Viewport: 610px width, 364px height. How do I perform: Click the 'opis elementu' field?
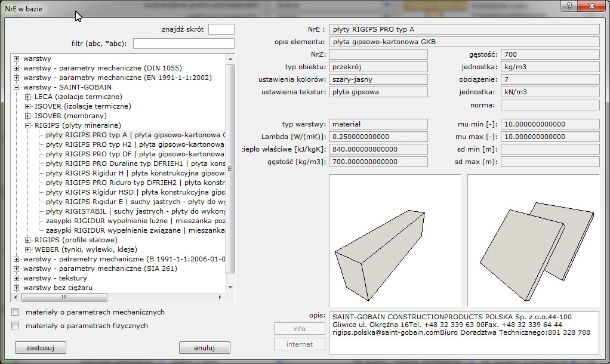tap(464, 42)
